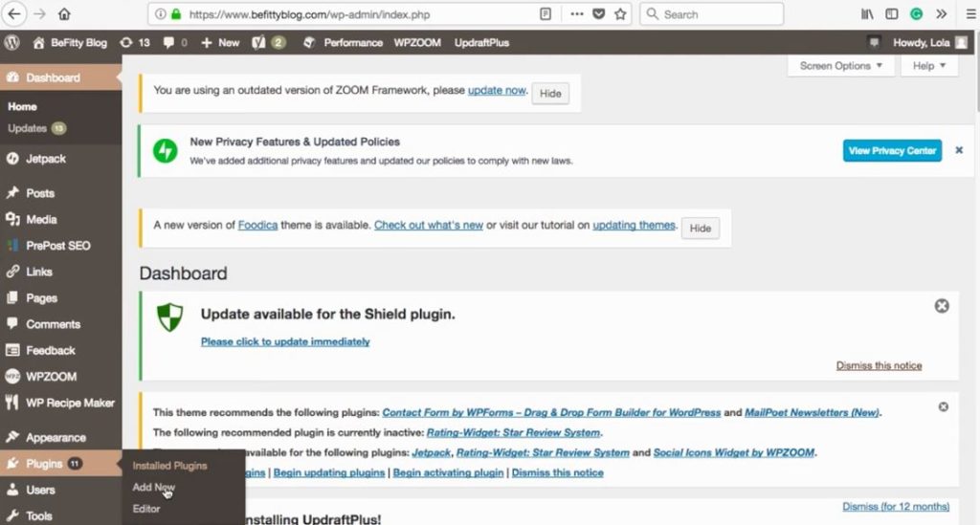The height and width of the screenshot is (525, 980).
Task: Click the Lola user avatar
Action: point(962,42)
